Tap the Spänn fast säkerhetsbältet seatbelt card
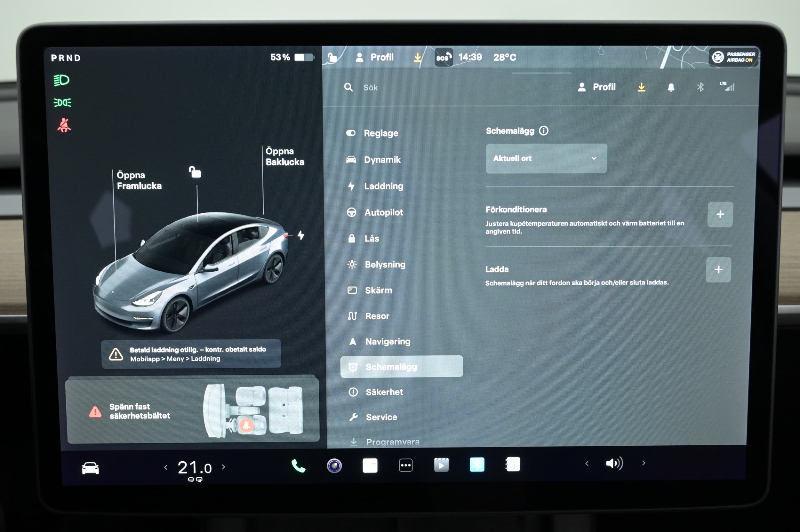 (x=193, y=411)
